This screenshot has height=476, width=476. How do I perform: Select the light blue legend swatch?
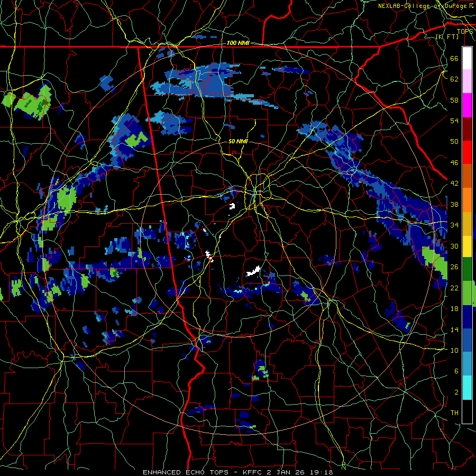[467, 364]
